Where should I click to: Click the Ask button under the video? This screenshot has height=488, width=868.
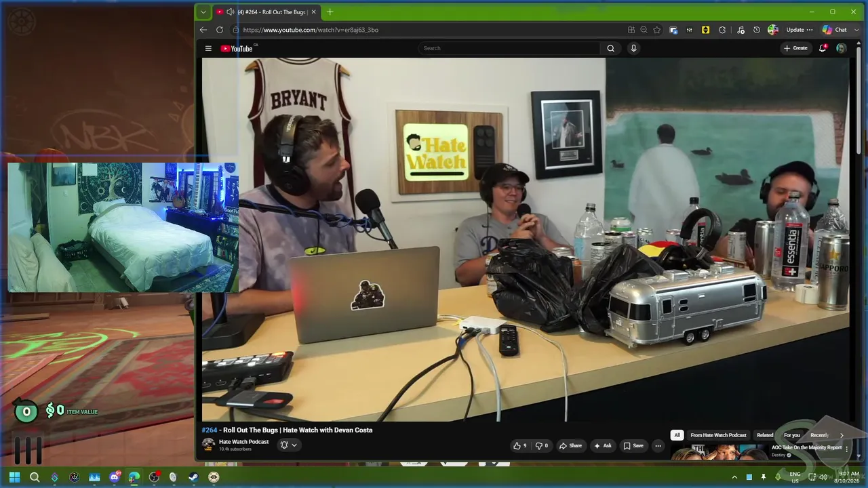pos(603,446)
